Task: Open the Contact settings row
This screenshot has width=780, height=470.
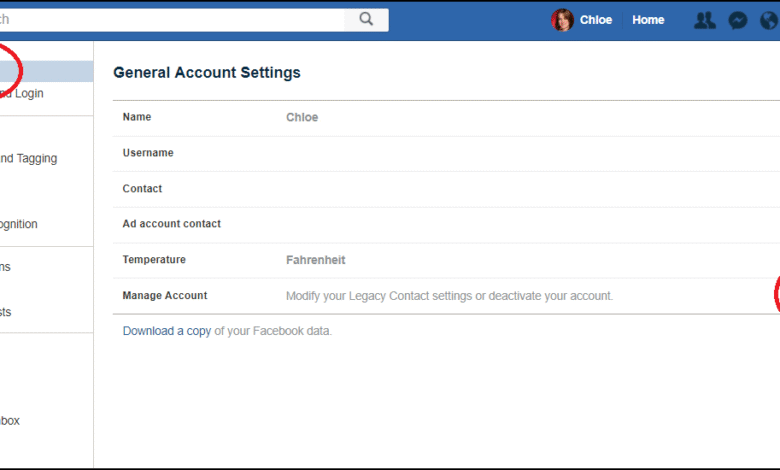Action: 446,189
